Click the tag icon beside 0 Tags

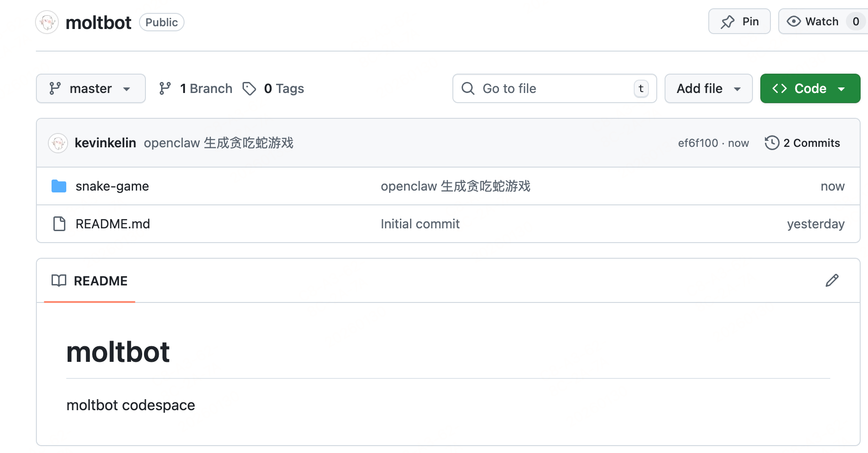point(249,88)
